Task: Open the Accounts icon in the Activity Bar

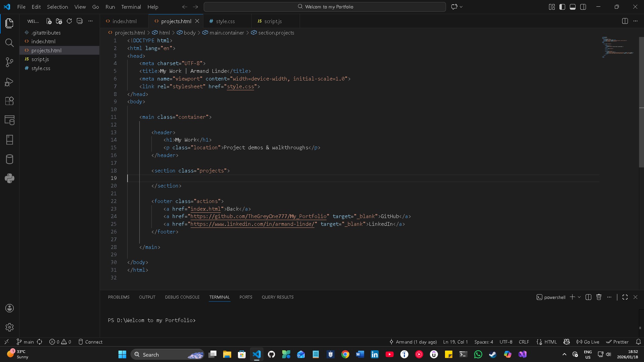Action: tap(9, 308)
